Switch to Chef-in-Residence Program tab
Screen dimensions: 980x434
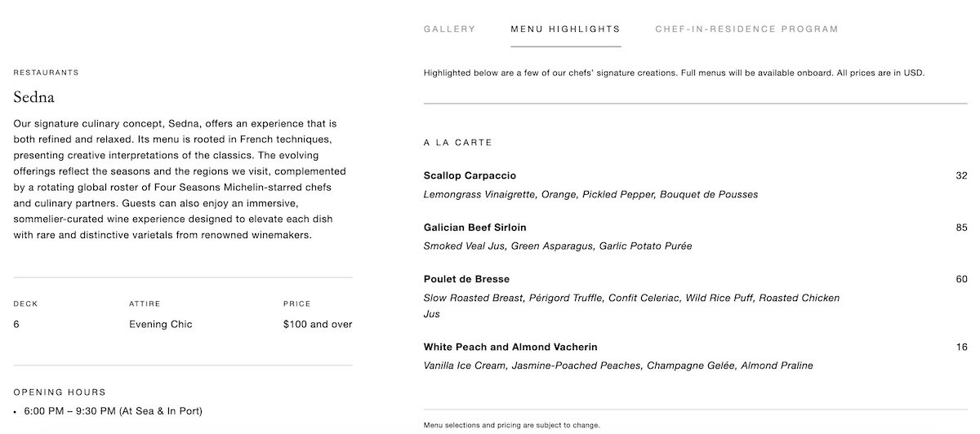(746, 29)
